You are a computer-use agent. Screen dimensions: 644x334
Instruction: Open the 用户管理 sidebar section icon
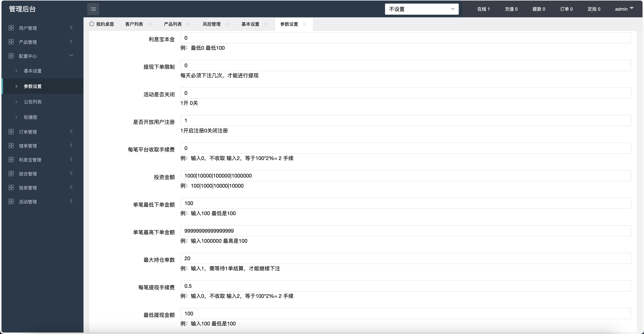pyautogui.click(x=11, y=28)
